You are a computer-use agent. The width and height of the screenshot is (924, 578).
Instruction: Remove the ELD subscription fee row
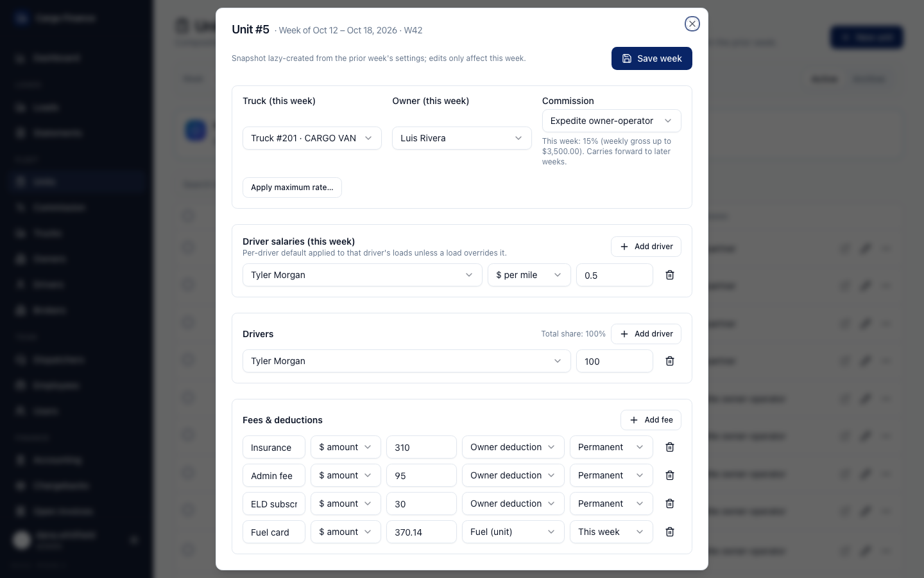[670, 504]
